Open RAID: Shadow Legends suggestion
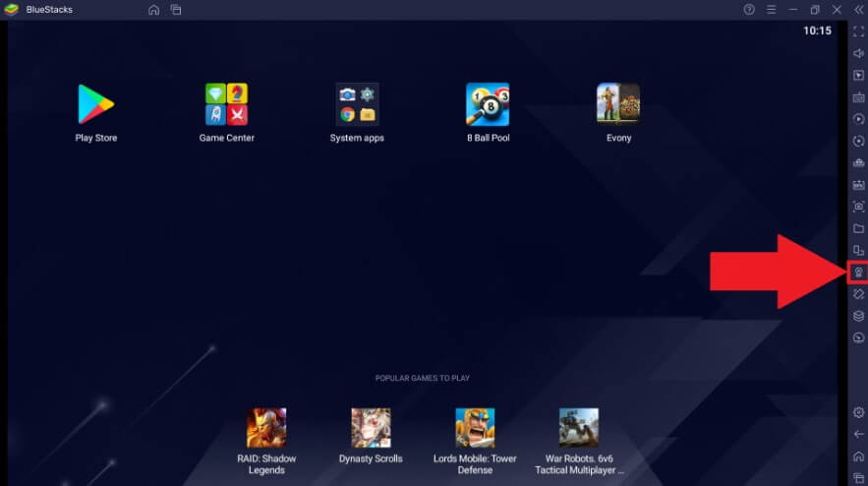Screen dimensions: 868x486 coord(266,428)
